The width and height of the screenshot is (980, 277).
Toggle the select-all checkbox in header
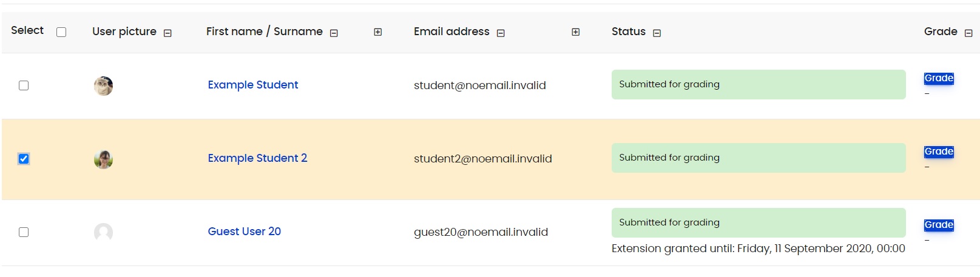click(x=61, y=32)
